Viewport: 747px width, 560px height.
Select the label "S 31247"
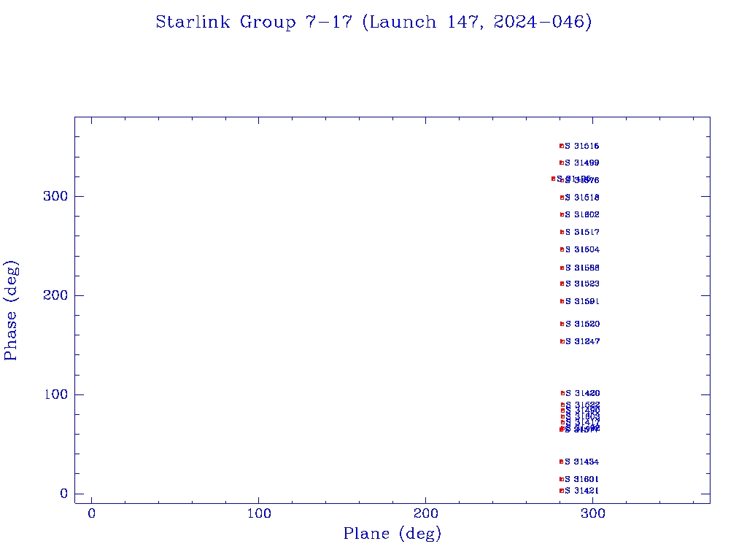tap(583, 341)
